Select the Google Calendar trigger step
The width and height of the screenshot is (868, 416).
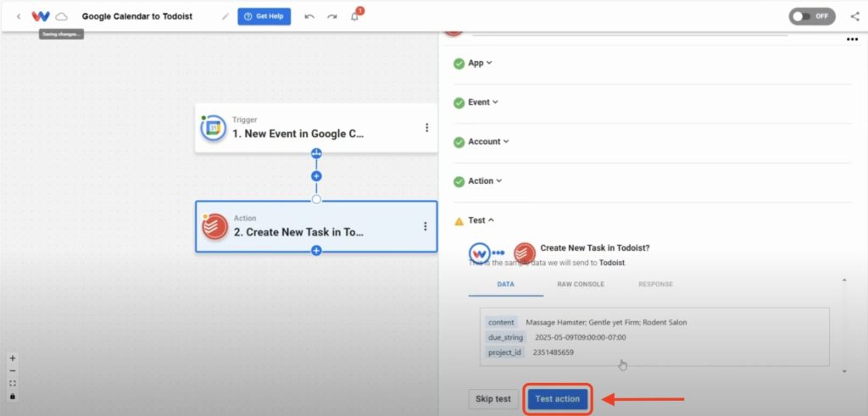(x=316, y=128)
